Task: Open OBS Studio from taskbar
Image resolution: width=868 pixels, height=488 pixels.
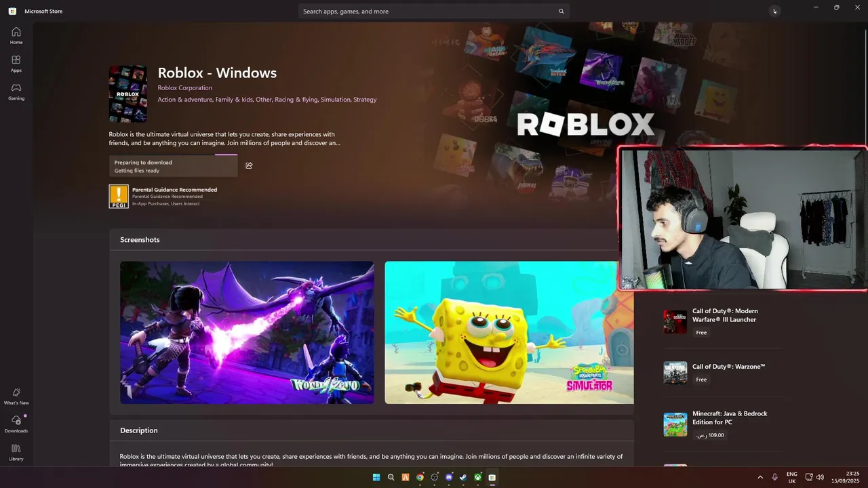Action: click(434, 477)
